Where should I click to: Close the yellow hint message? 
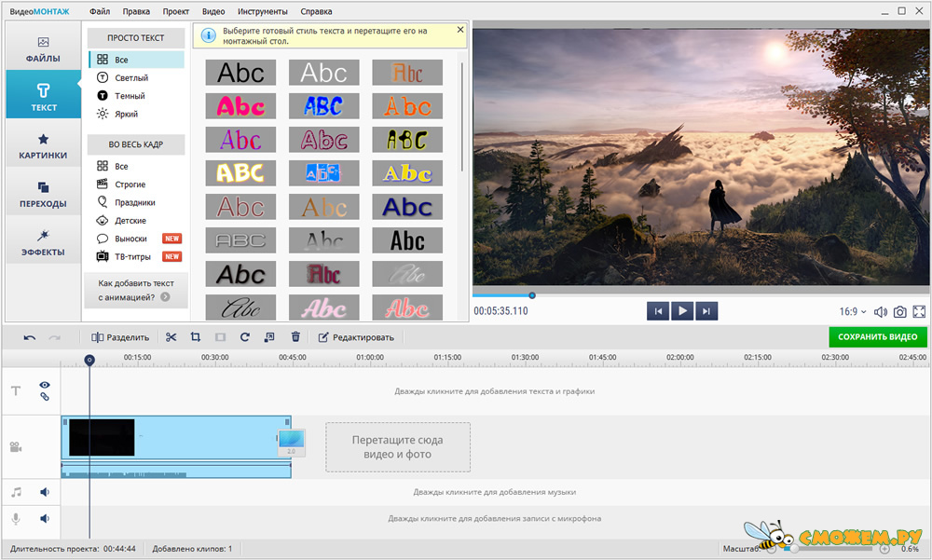[460, 29]
